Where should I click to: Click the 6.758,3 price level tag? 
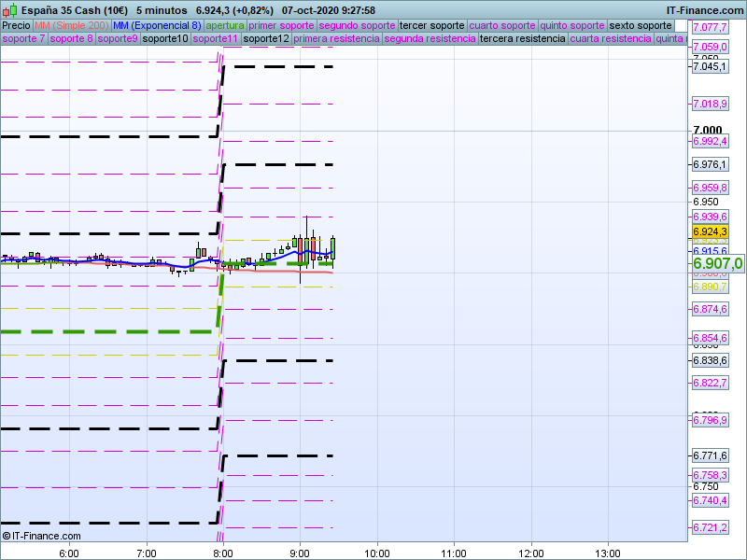[710, 475]
